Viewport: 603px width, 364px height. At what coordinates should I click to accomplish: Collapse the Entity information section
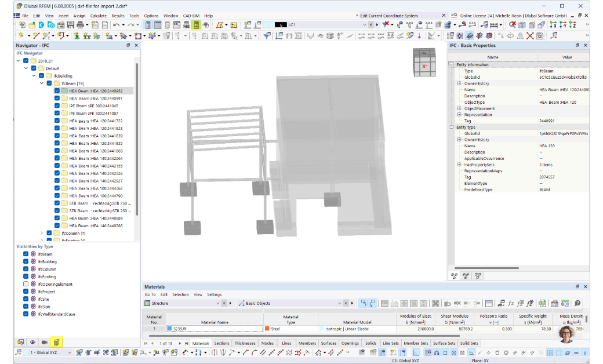click(452, 64)
